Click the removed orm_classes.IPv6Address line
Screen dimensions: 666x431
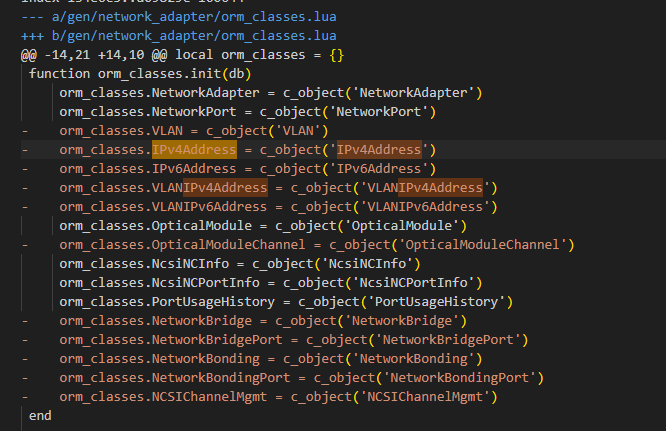point(245,169)
